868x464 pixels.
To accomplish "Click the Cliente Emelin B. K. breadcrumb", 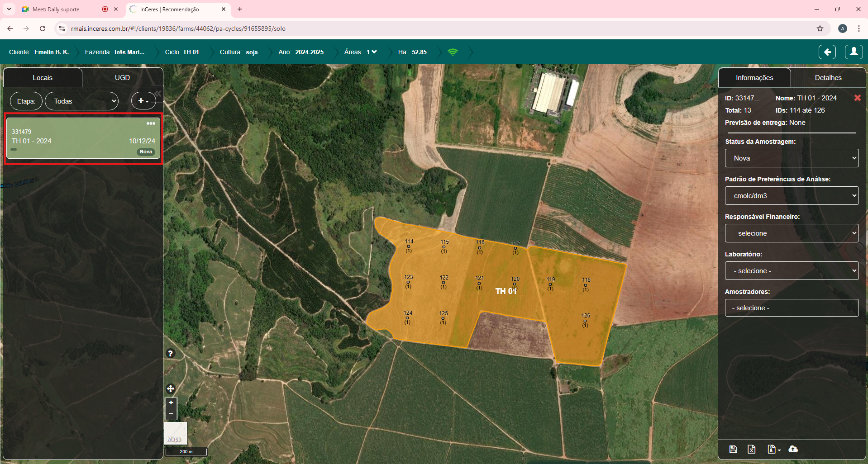I will tap(39, 52).
